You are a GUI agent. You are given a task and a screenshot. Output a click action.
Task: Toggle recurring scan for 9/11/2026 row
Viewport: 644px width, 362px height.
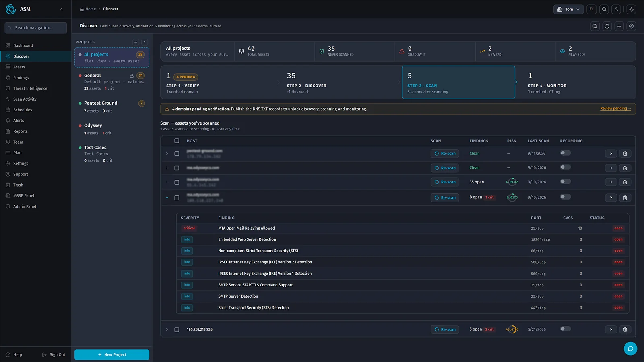point(566,153)
